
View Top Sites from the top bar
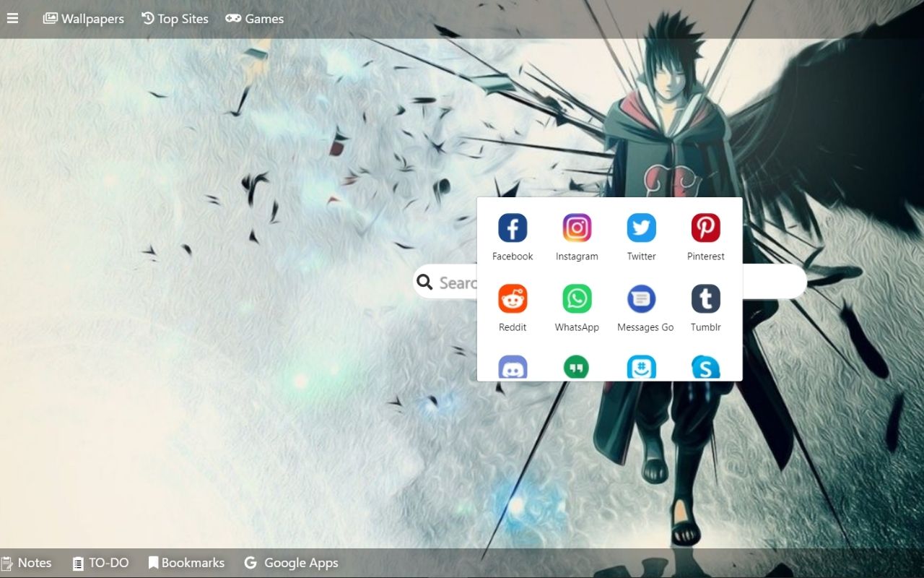point(175,18)
